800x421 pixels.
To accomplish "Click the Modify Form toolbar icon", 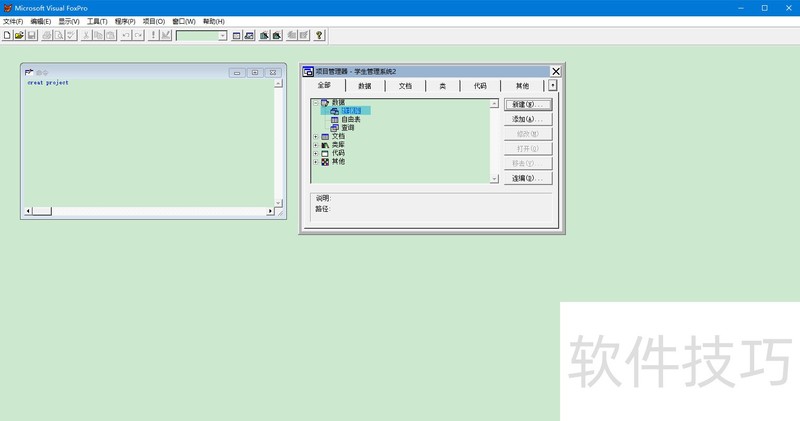I will [x=166, y=35].
